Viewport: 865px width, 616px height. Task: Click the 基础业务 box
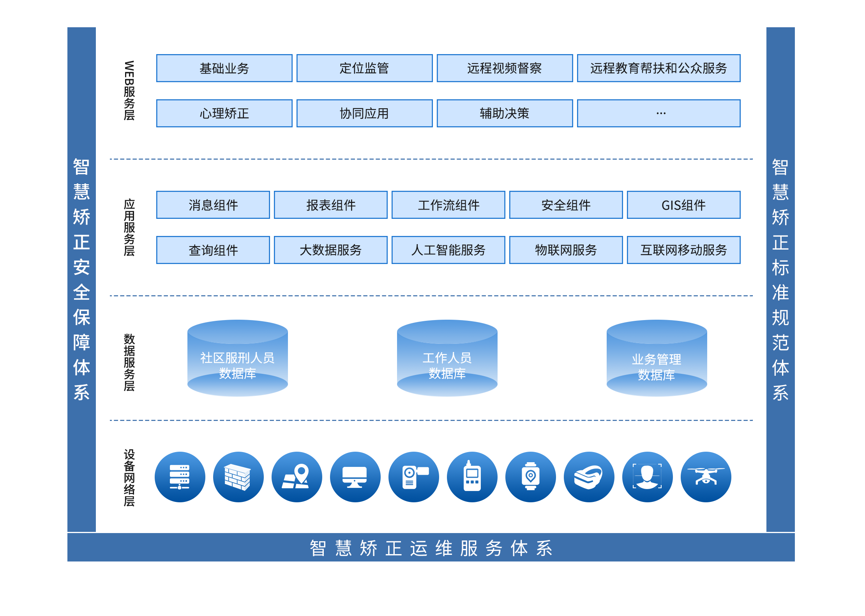[x=224, y=68]
